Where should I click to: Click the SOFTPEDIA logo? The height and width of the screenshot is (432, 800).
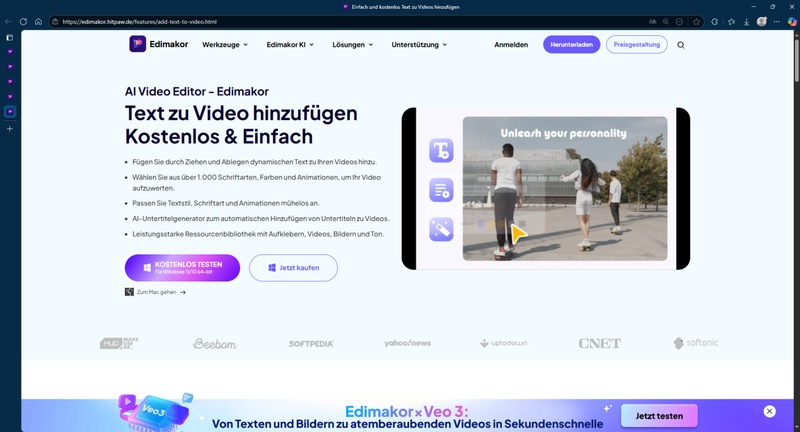(x=311, y=344)
